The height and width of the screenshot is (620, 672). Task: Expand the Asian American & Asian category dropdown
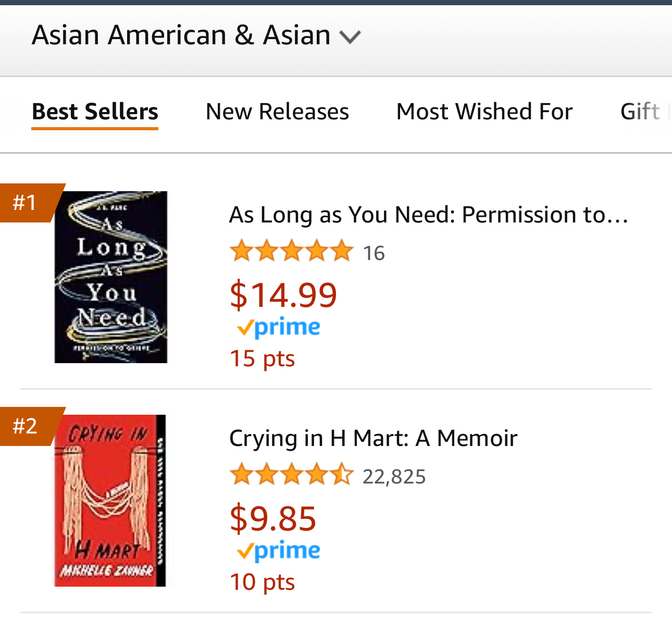[181, 35]
